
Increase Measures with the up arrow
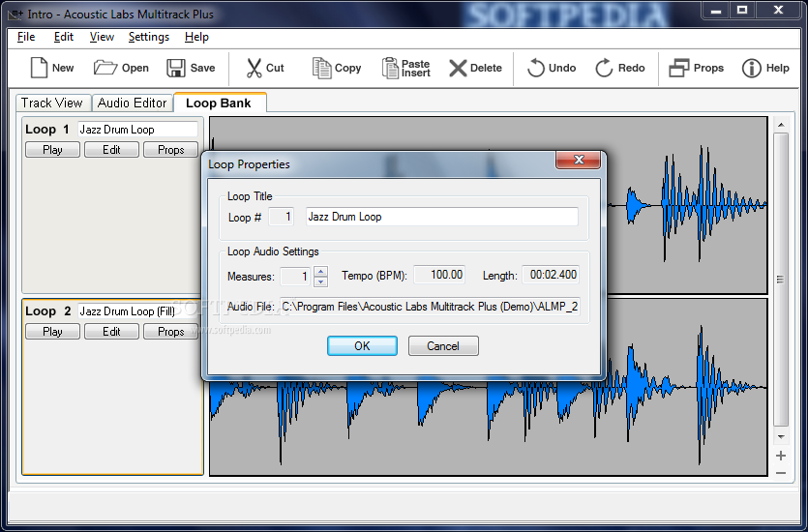321,272
